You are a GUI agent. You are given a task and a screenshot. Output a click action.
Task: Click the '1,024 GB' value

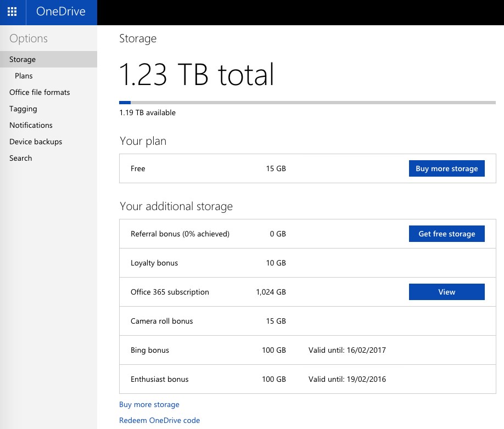point(271,292)
